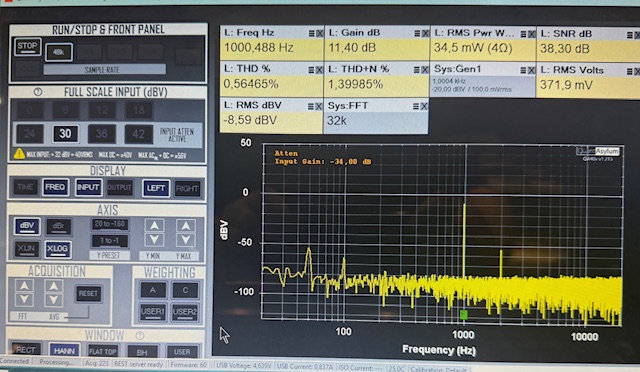Toggle the FREQ display mode
This screenshot has width=640, height=372.
click(55, 187)
